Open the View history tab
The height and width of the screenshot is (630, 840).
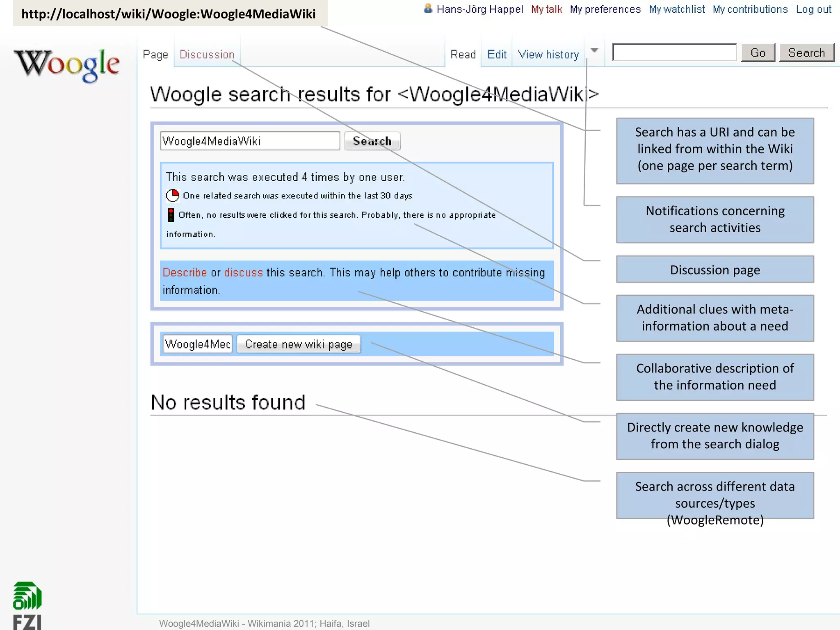coord(548,55)
